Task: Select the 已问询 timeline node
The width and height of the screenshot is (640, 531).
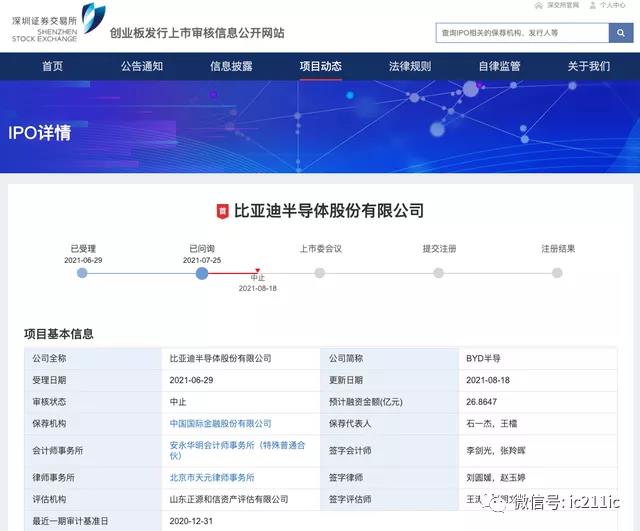Action: [202, 273]
